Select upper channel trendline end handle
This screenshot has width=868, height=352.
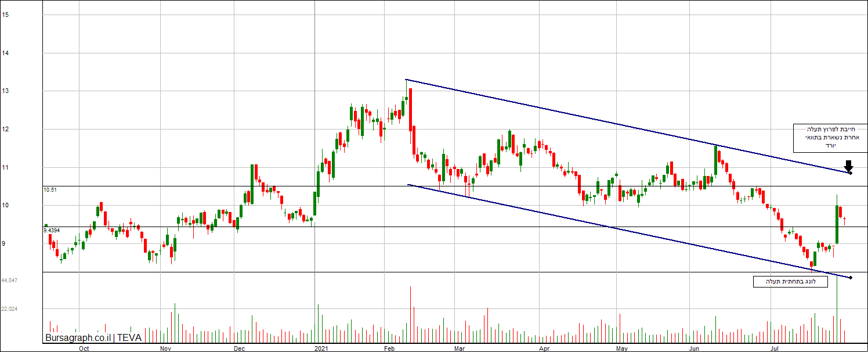(x=850, y=173)
